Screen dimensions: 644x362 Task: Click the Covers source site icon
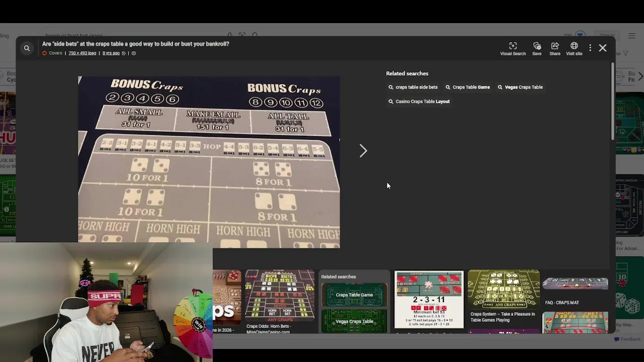(45, 53)
